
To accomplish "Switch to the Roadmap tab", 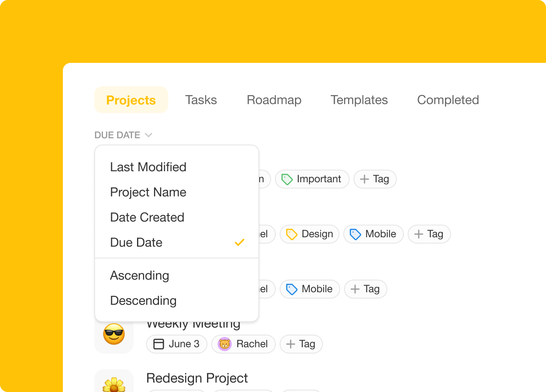I will point(274,100).
